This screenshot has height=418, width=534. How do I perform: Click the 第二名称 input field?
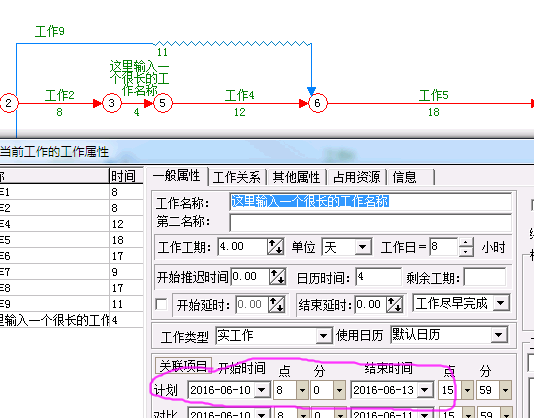371,223
